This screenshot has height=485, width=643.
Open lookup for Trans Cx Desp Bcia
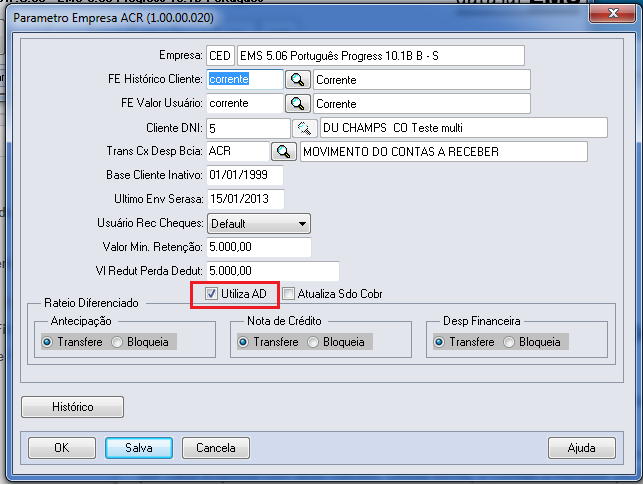283,152
